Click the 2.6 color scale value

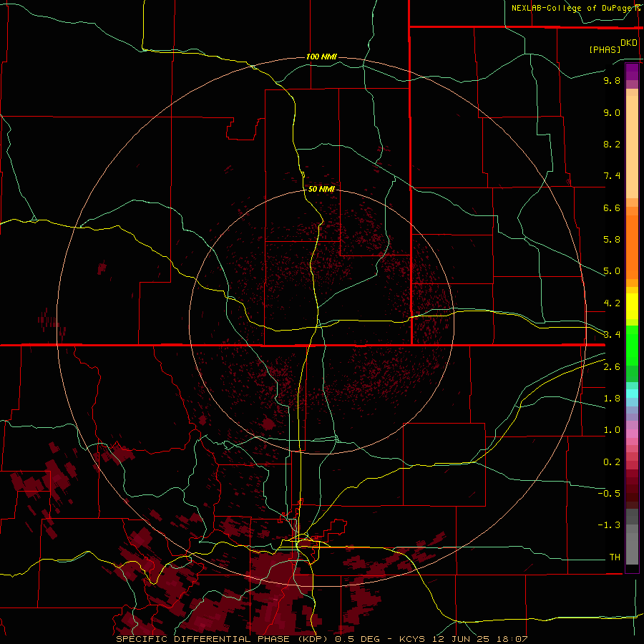pyautogui.click(x=612, y=366)
